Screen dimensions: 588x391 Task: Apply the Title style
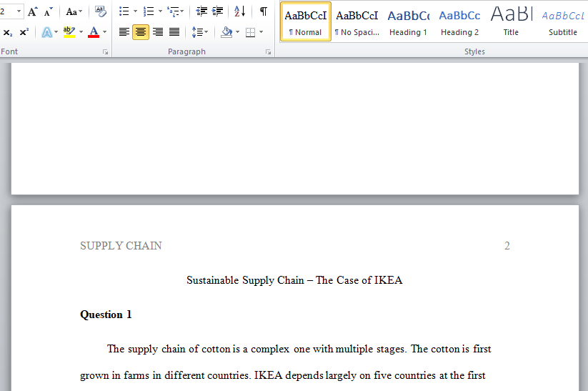click(x=511, y=21)
